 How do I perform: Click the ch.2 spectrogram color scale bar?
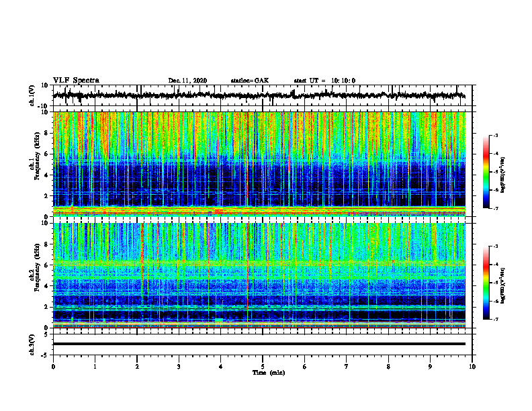[486, 283]
